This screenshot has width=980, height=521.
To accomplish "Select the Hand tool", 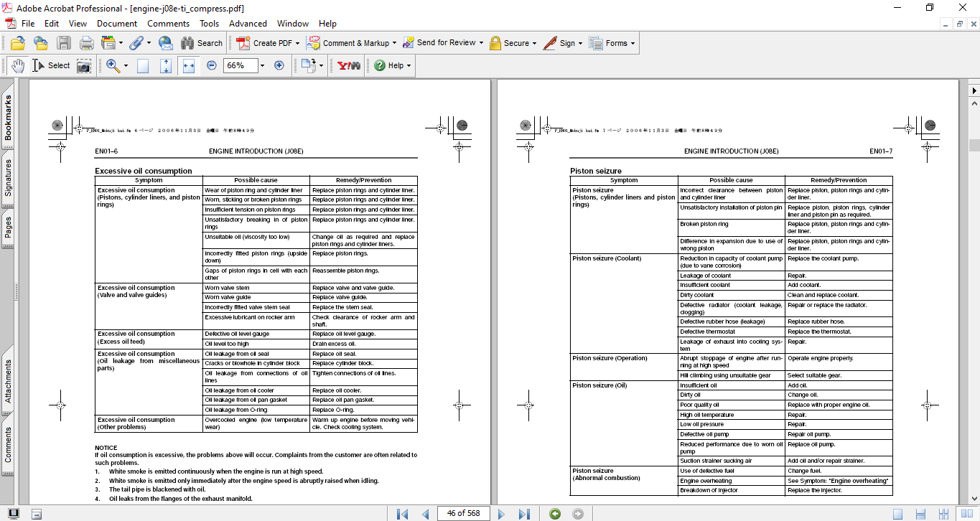I will coord(18,65).
